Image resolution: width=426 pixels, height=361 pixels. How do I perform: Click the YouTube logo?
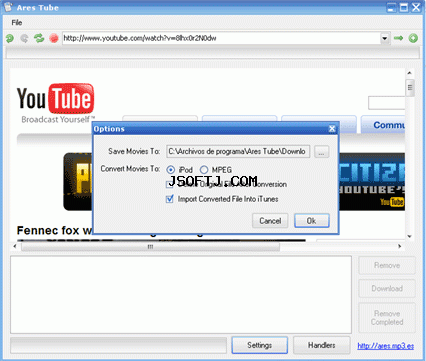pyautogui.click(x=55, y=99)
